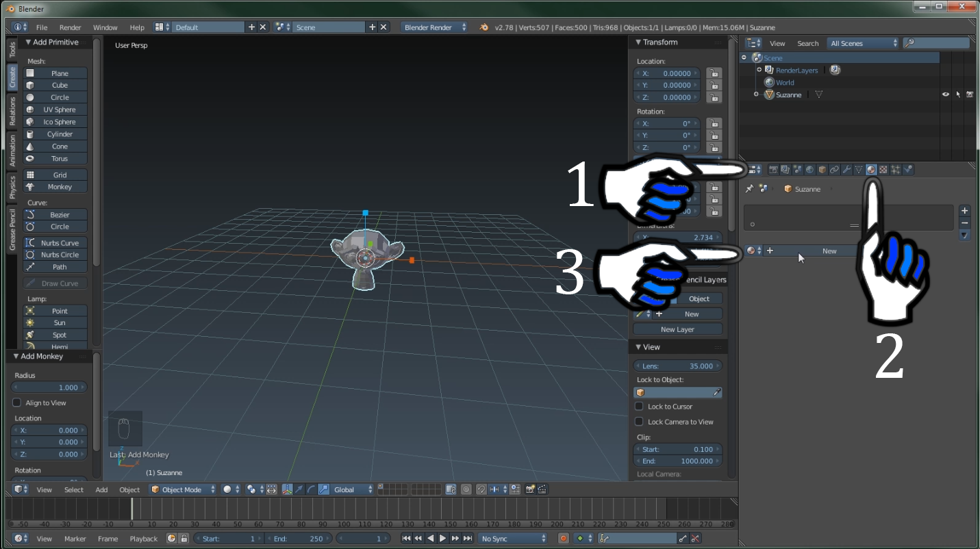
Task: Select the rotate manipulator arc icon
Action: point(312,489)
